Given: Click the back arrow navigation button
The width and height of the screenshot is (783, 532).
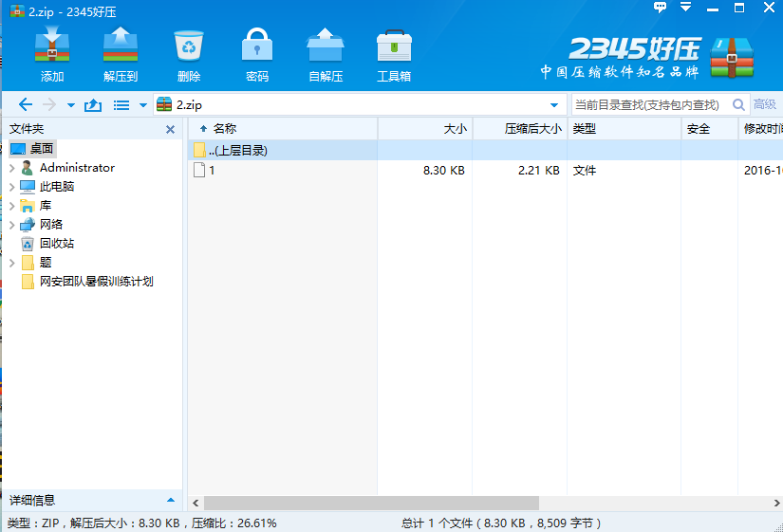Looking at the screenshot, I should click(x=26, y=105).
